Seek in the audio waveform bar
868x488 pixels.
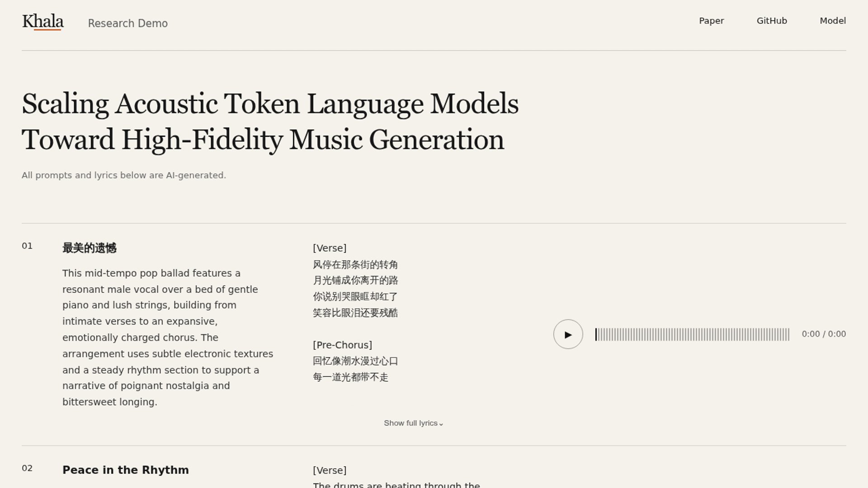tap(692, 334)
